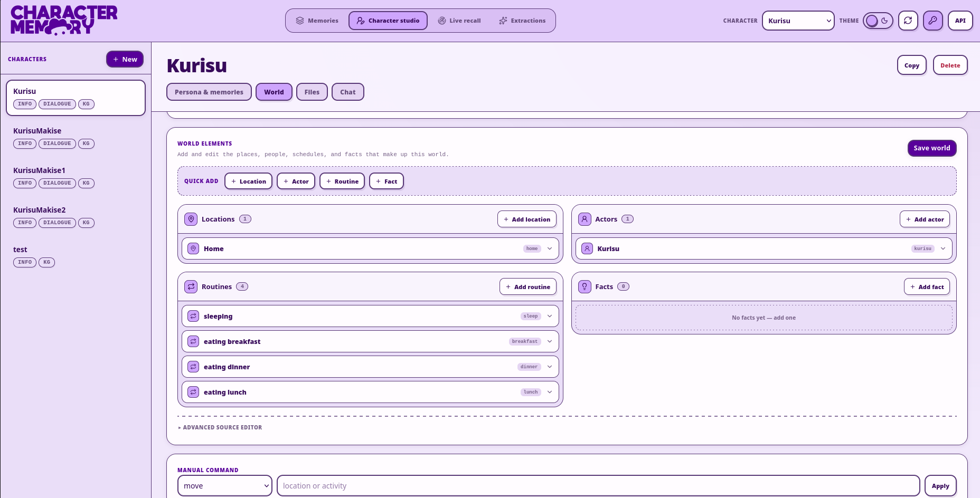This screenshot has width=980, height=498.
Task: Open the Files tab
Action: 312,92
